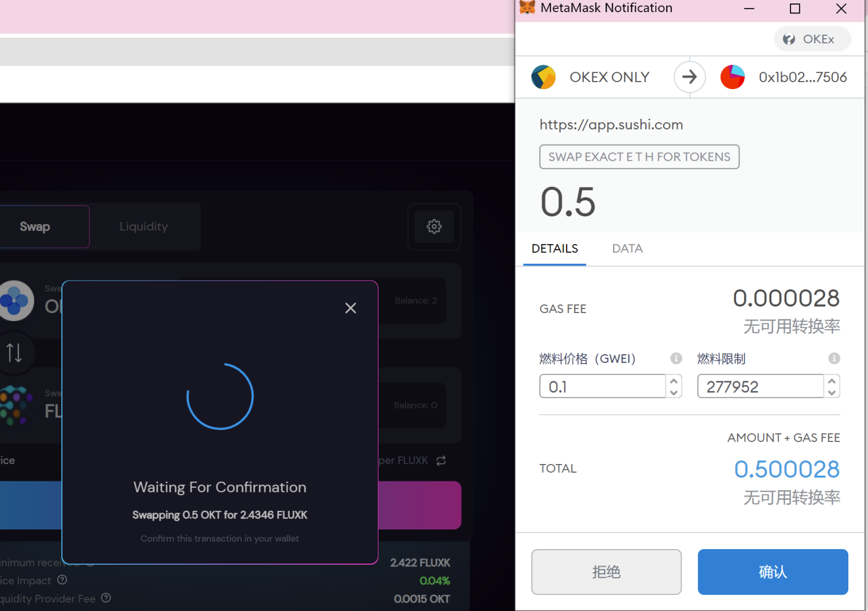Increase the gas price value
The height and width of the screenshot is (611, 868).
pyautogui.click(x=674, y=381)
